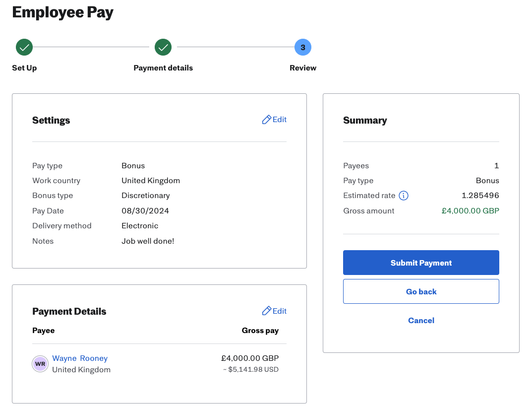The height and width of the screenshot is (409, 532).
Task: Click the pencil icon in Settings section
Action: [267, 120]
